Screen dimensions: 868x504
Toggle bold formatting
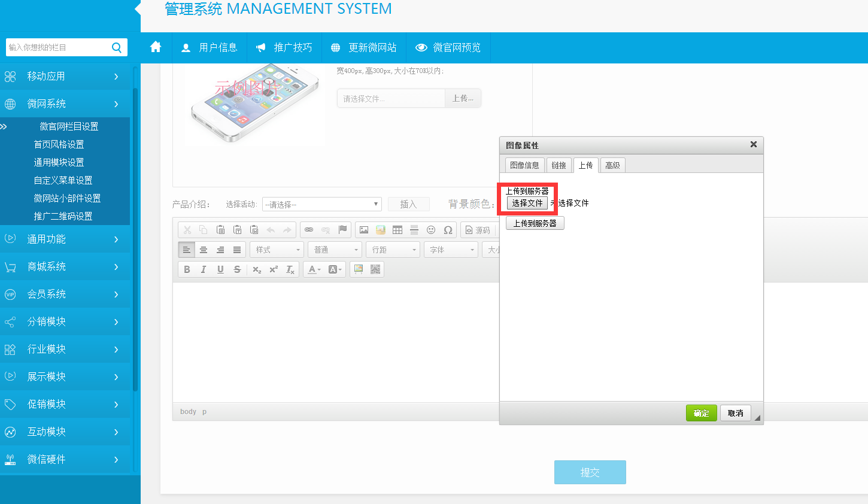(x=187, y=269)
